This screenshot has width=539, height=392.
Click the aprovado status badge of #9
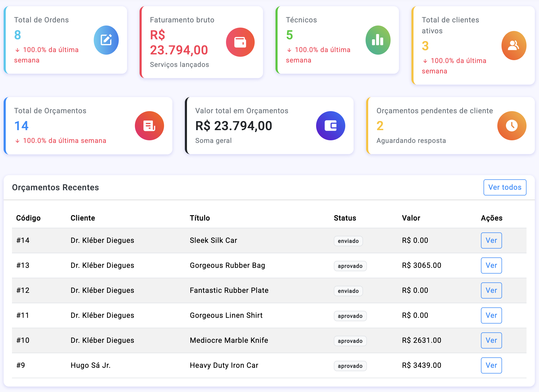click(x=350, y=366)
